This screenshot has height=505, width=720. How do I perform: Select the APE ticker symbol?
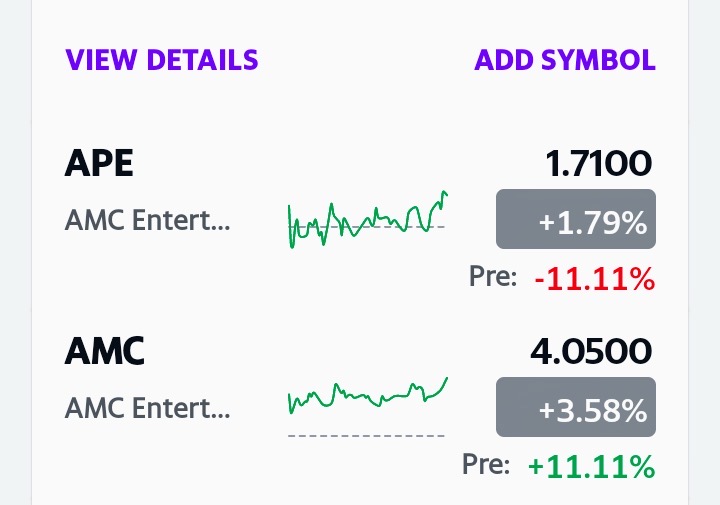(x=99, y=163)
